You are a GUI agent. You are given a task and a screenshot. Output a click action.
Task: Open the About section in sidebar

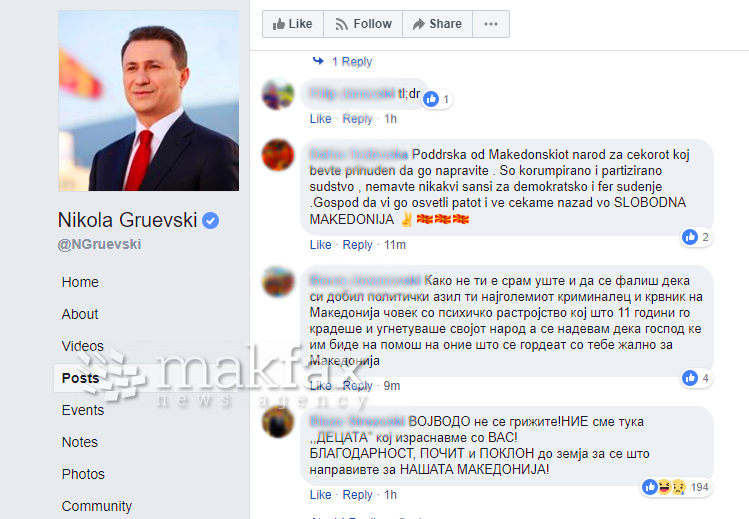point(80,314)
